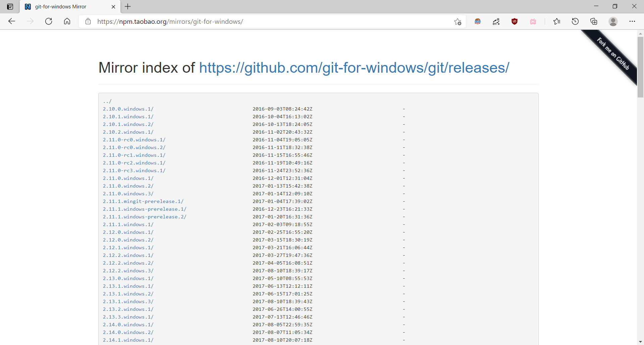Open the Bilibili extension popup
The image size is (644, 345).
click(533, 21)
